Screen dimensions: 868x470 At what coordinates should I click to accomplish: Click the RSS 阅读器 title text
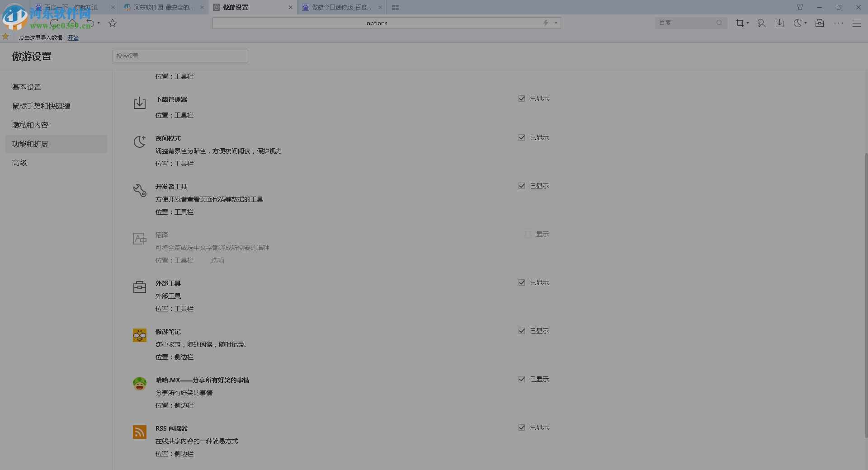tap(172, 428)
